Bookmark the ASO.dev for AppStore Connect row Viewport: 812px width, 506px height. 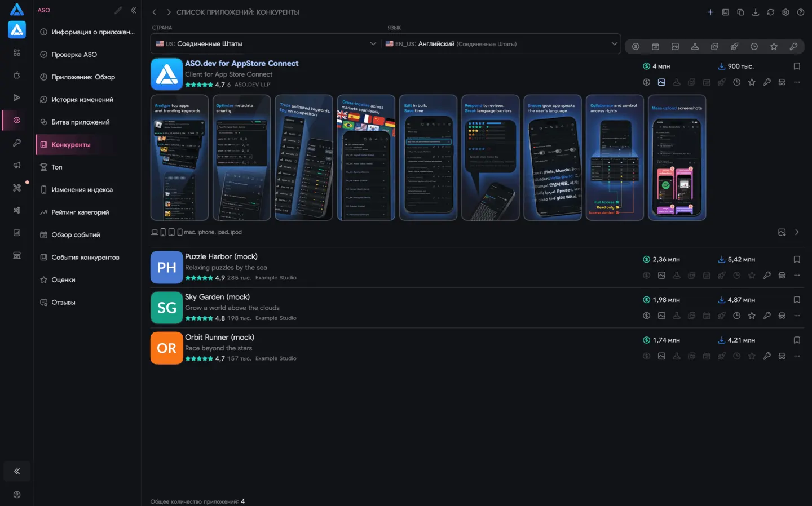tap(797, 66)
